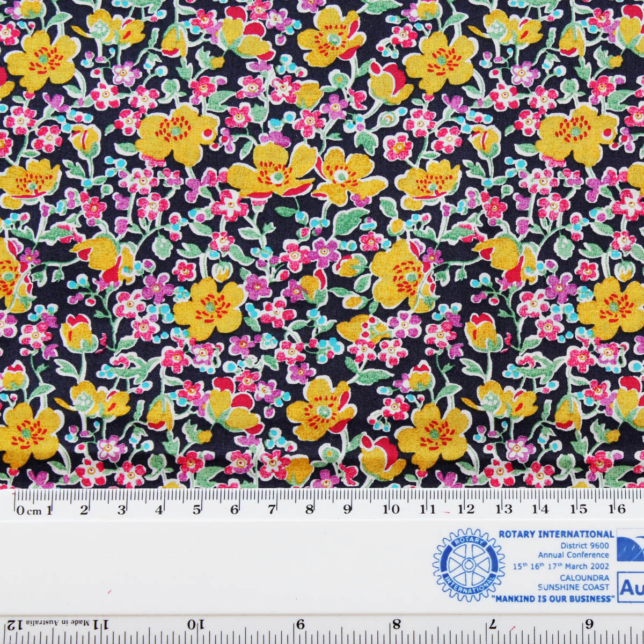The image size is (644, 644).
Task: Click the number 5 on the top ruler scale
Action: tap(197, 509)
